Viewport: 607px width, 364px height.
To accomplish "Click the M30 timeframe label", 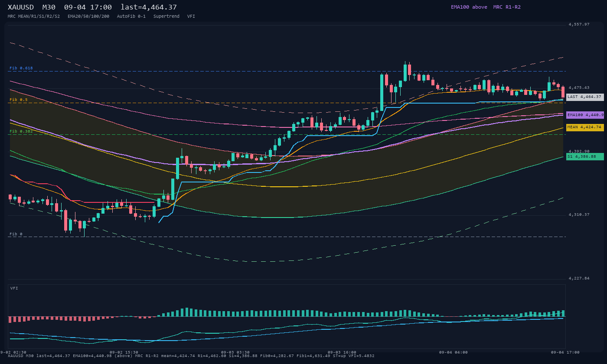I will point(49,7).
